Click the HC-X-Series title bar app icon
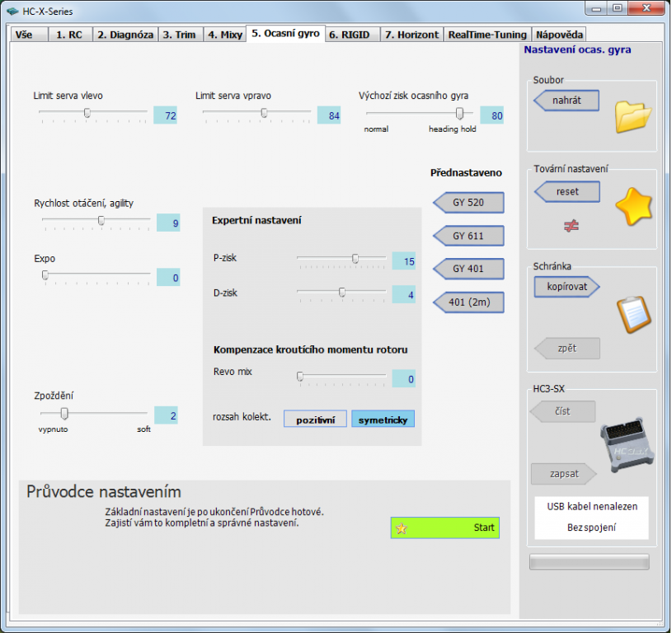This screenshot has width=672, height=633. tap(12, 12)
